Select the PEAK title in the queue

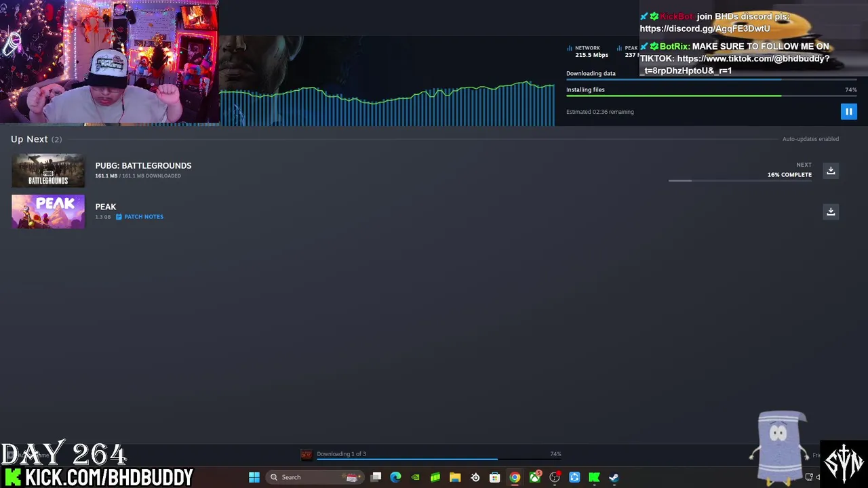pyautogui.click(x=106, y=207)
